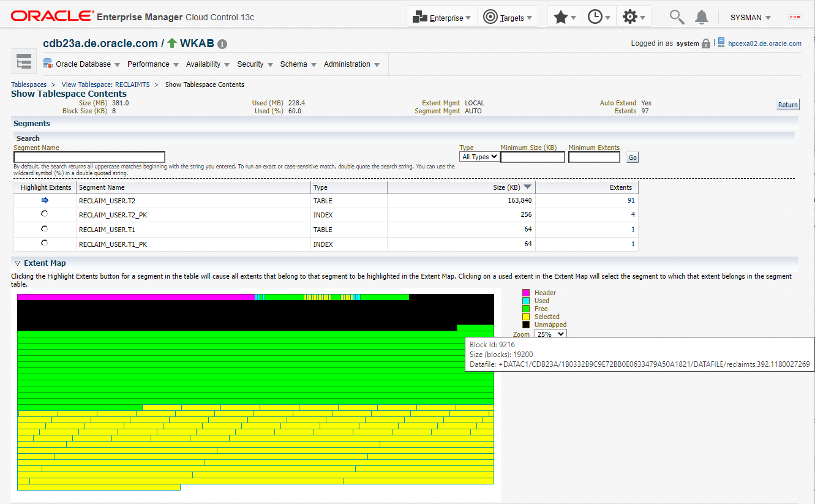Click the navigation tree sidebar icon
The image size is (815, 504).
[24, 62]
